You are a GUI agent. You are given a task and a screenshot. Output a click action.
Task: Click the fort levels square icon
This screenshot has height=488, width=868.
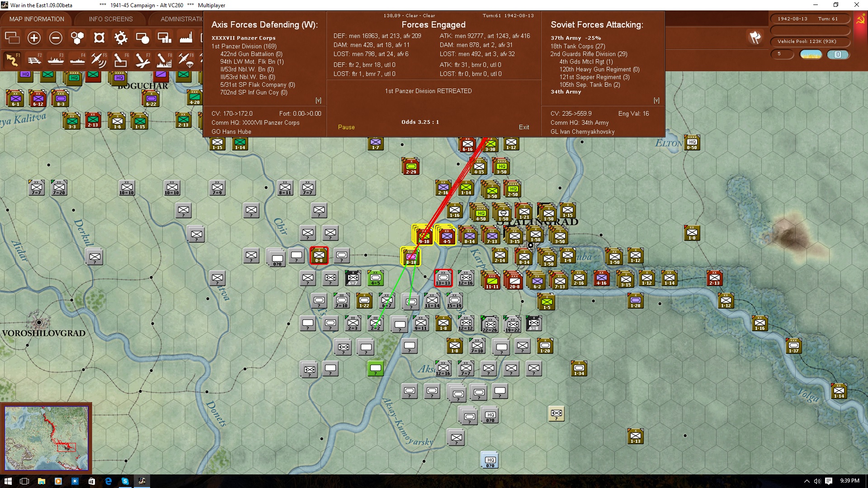(x=99, y=38)
